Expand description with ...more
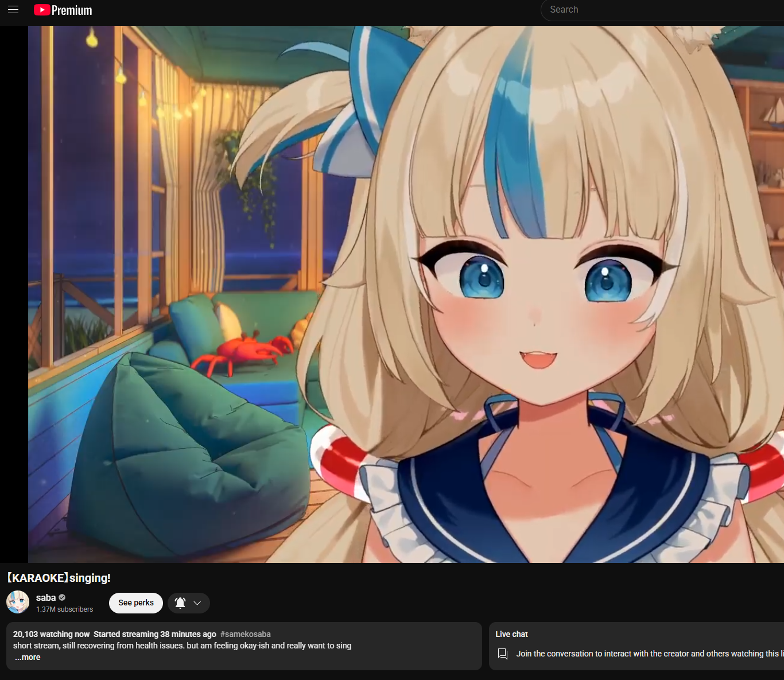784x680 pixels. (x=28, y=657)
